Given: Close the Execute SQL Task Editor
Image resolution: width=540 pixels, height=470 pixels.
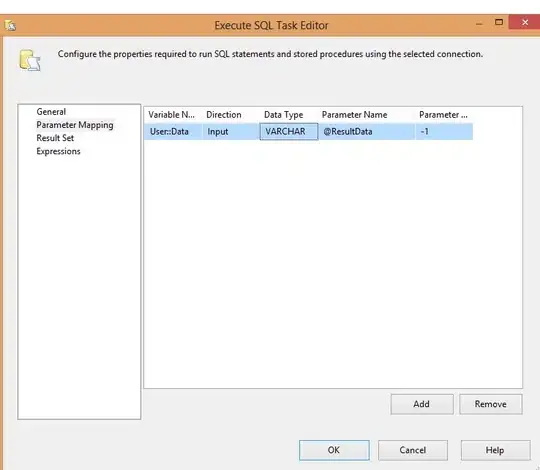Looking at the screenshot, I should tap(525, 22).
